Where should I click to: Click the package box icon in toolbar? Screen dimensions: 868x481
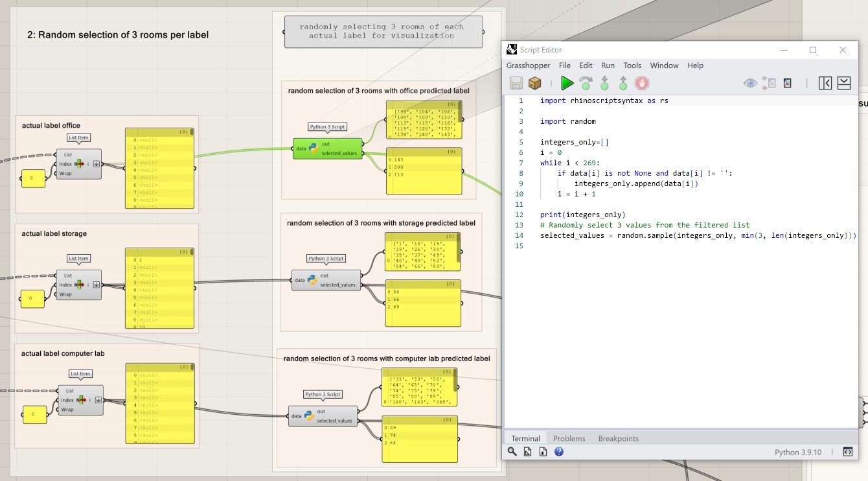tap(534, 83)
